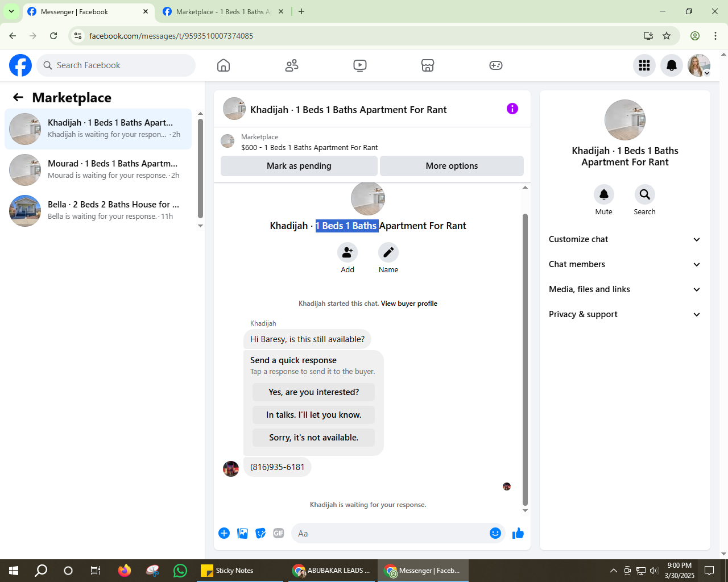This screenshot has height=582, width=728.
Task: Open Firefox from the taskbar
Action: (125, 571)
